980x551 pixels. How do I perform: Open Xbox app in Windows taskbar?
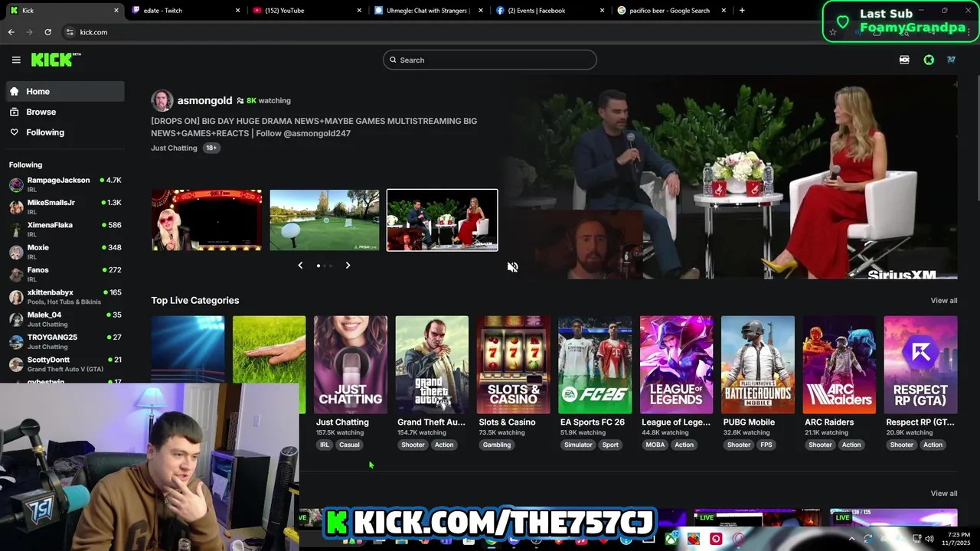tap(671, 540)
